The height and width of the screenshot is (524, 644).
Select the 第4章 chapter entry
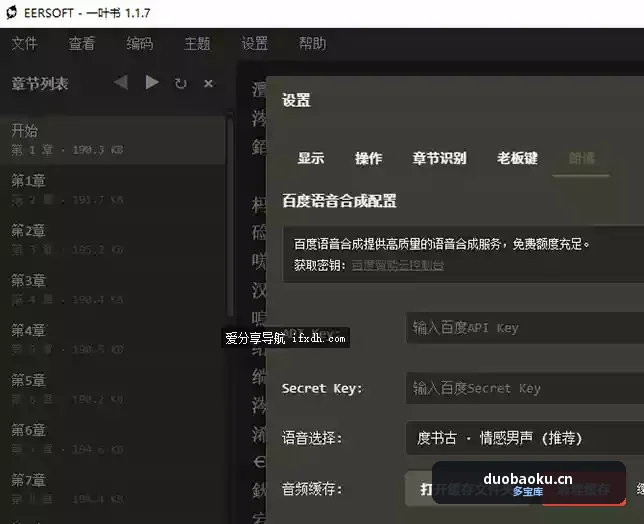click(113, 339)
